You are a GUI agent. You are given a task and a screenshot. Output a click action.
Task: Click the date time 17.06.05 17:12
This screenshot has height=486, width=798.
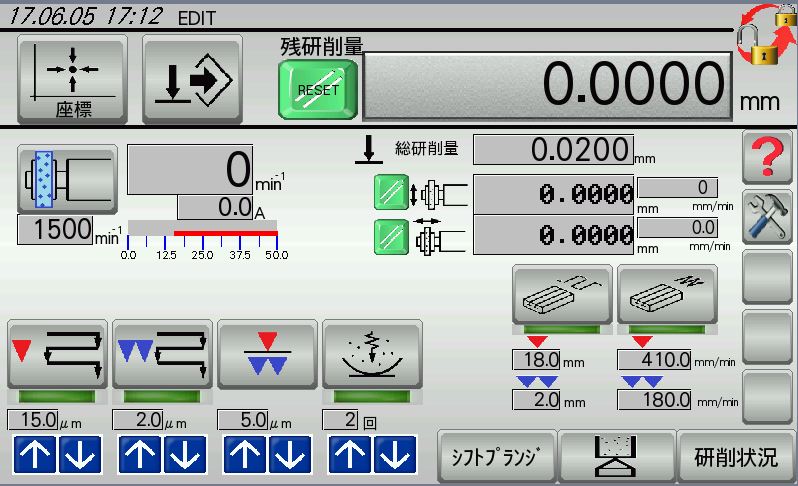click(x=86, y=16)
